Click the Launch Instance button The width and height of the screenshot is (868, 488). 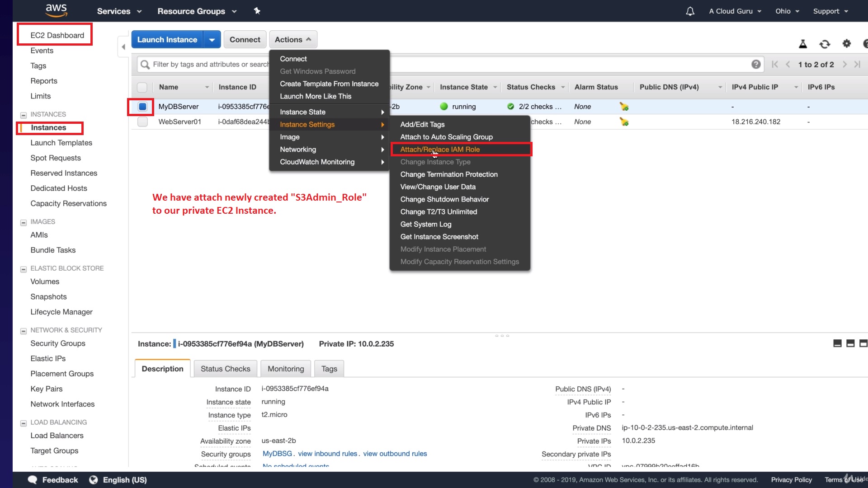point(167,39)
